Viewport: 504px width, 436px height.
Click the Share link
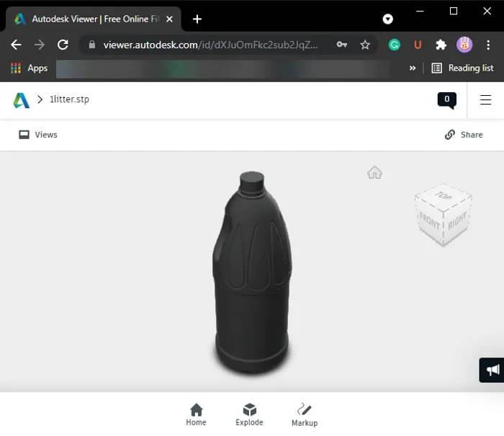click(464, 135)
